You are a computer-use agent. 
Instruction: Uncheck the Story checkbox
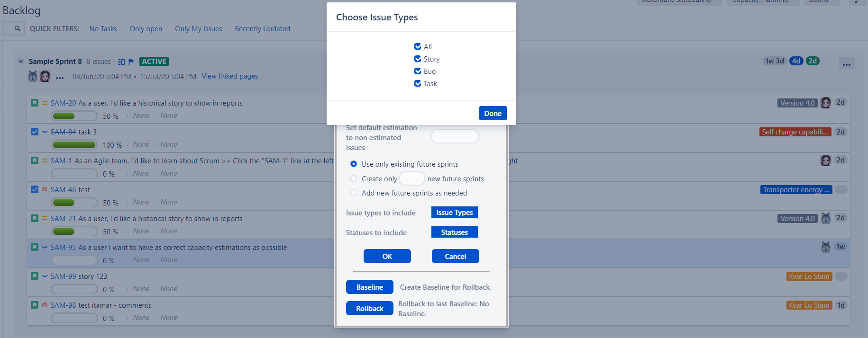pos(418,59)
